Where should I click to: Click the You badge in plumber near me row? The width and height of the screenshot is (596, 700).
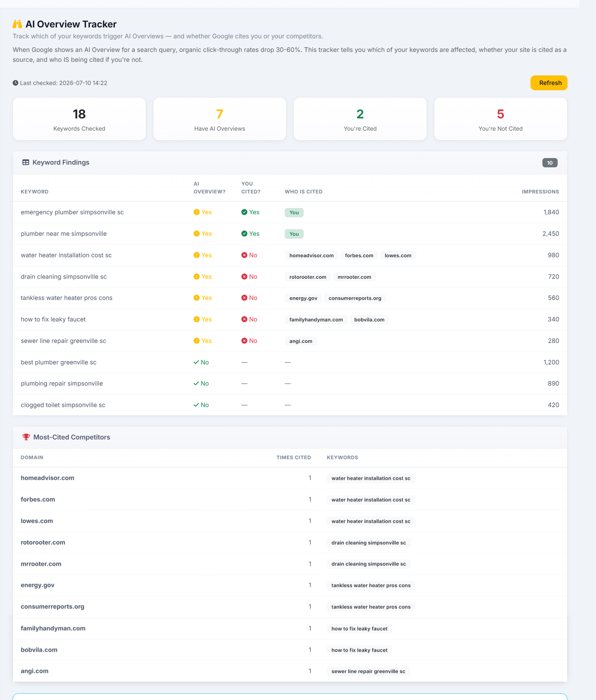coord(294,234)
